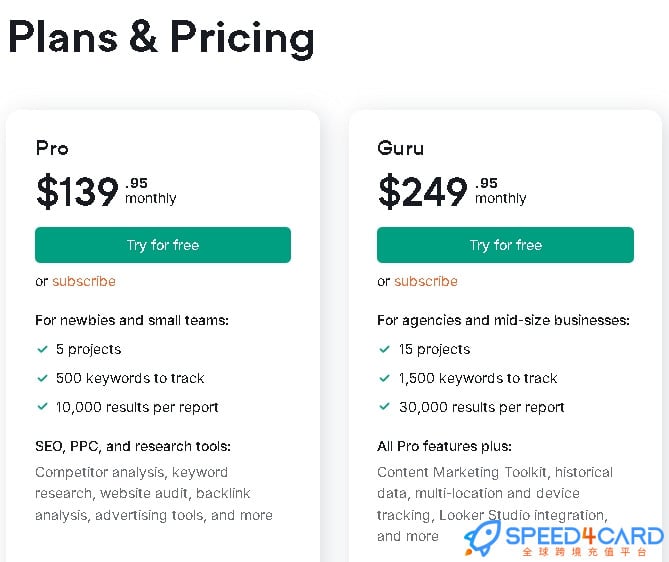Click the SPEED4CARD watermark text

click(x=584, y=536)
